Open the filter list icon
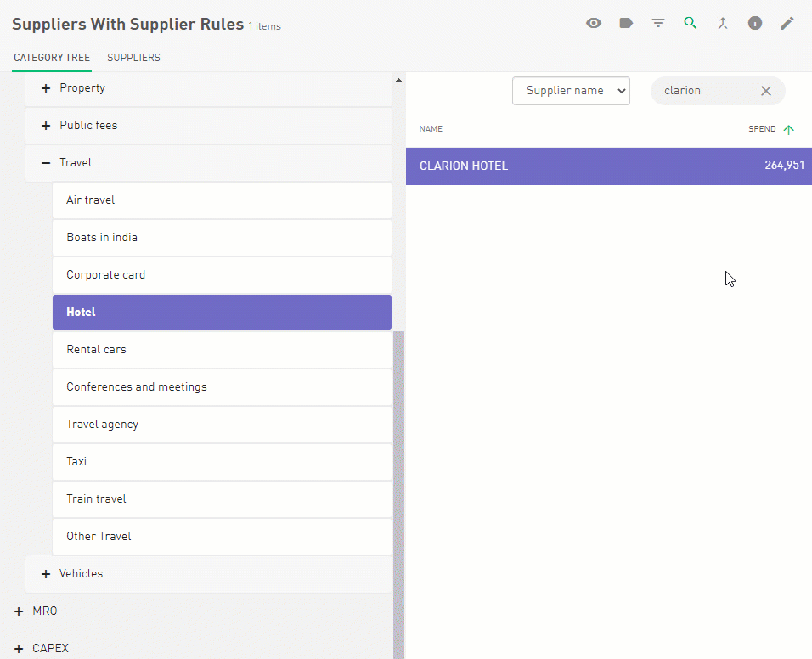 [x=658, y=23]
